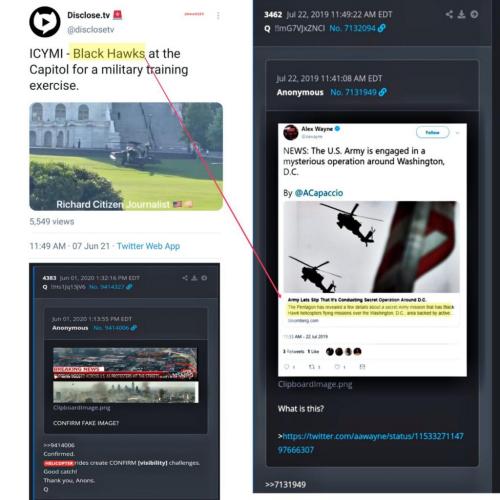Click the Follow button on Alex Wayne's tweet
The height and width of the screenshot is (500, 500).
(x=432, y=132)
